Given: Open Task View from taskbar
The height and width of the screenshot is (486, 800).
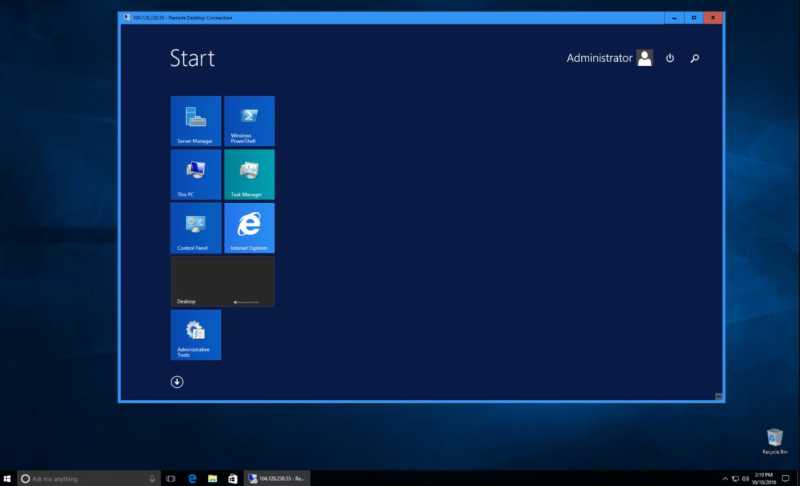Looking at the screenshot, I should tap(171, 478).
